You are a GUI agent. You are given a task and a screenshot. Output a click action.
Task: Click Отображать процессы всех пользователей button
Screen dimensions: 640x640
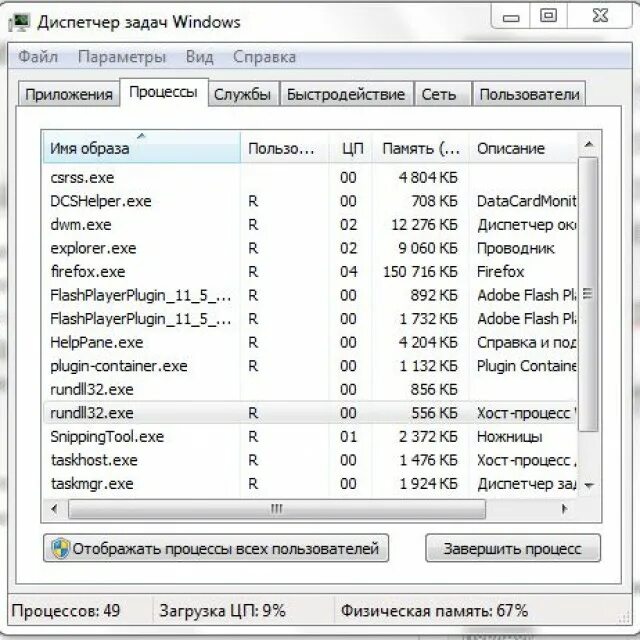click(216, 548)
